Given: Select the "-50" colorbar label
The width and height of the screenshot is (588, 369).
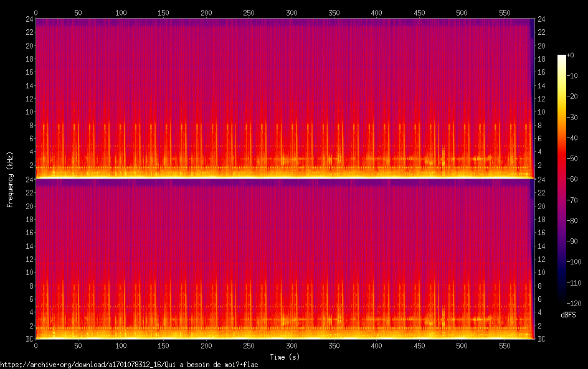Looking at the screenshot, I should click(572, 159).
